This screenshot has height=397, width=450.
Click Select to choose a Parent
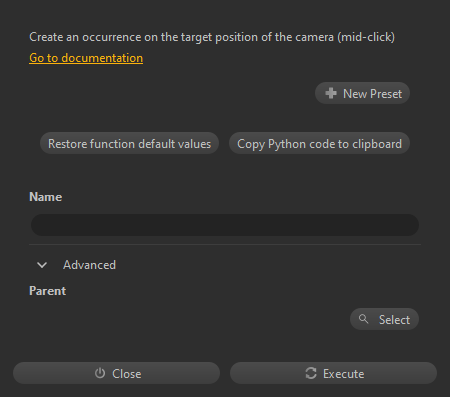(x=384, y=319)
